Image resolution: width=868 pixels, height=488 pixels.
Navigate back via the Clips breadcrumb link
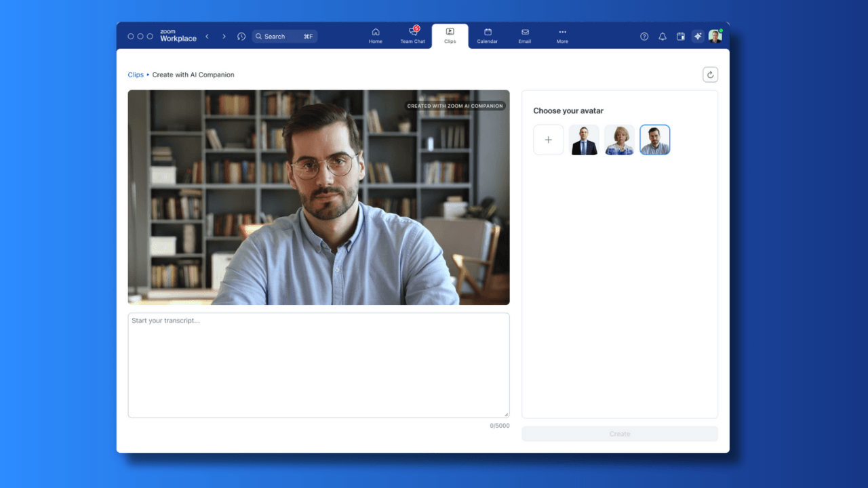[136, 75]
